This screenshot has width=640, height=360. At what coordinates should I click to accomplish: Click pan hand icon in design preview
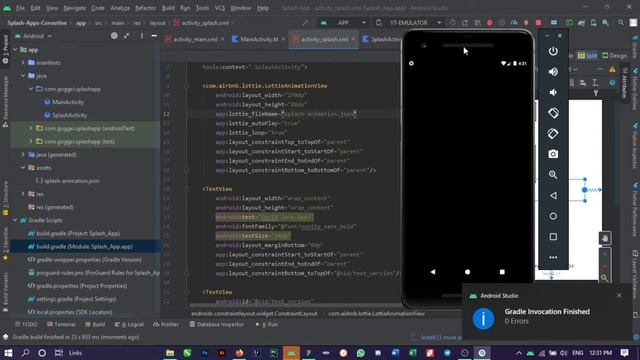[604, 238]
